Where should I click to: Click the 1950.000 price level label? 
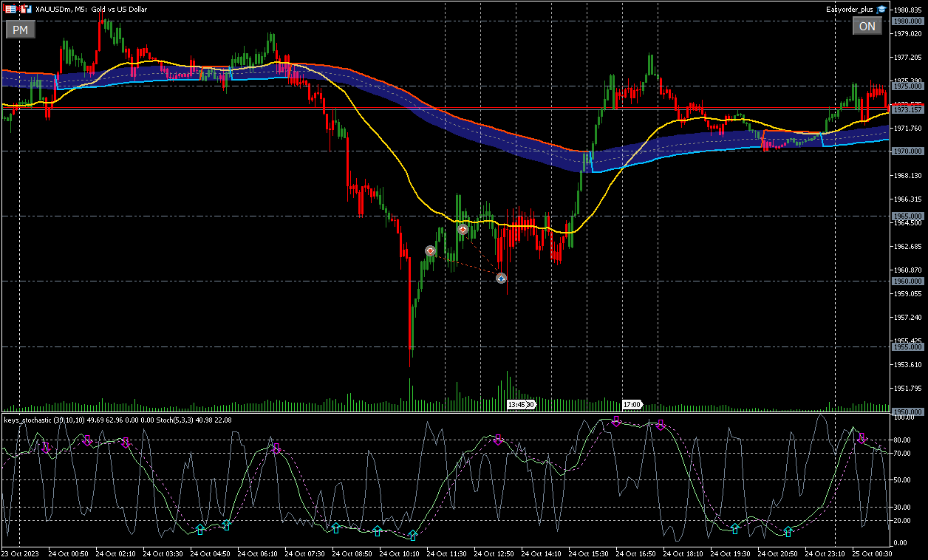[x=907, y=412]
